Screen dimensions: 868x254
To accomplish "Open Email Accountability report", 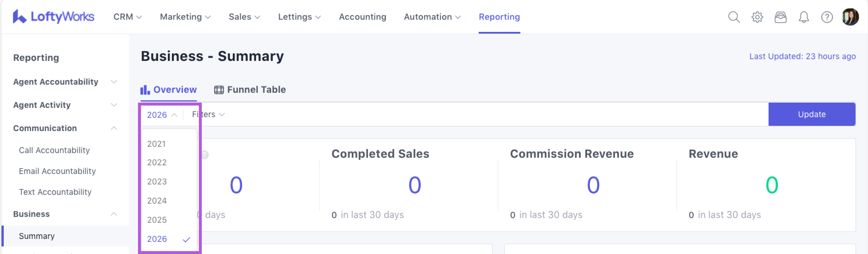I will tap(57, 171).
